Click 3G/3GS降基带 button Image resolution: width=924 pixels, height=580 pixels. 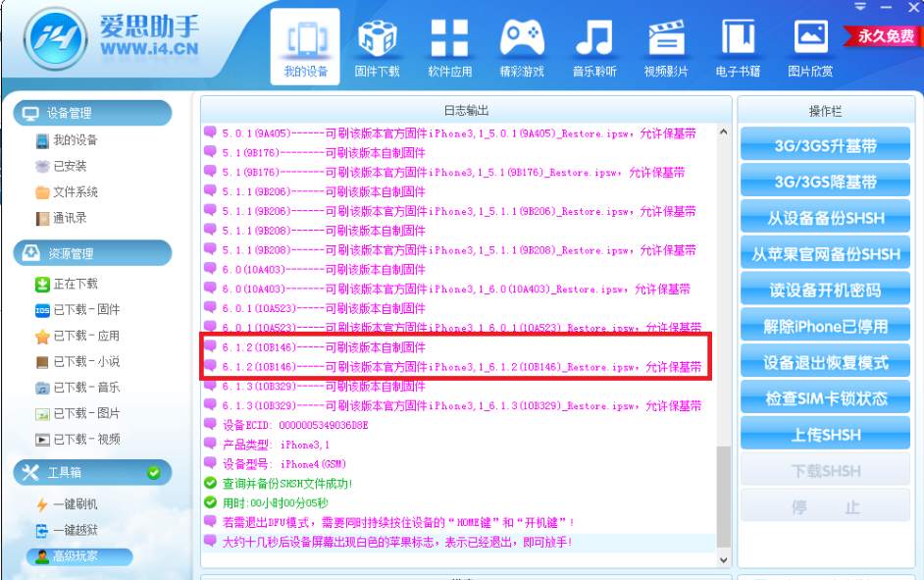pos(825,181)
